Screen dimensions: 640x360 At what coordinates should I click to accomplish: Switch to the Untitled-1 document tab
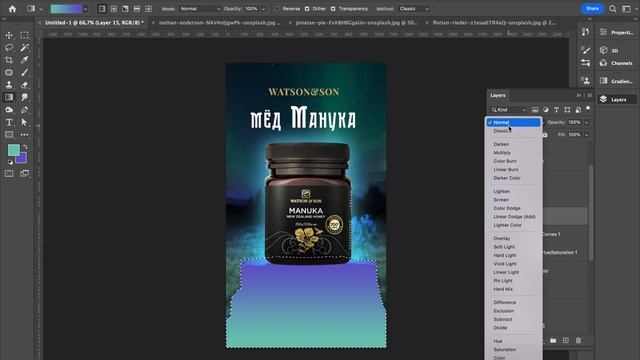click(94, 23)
